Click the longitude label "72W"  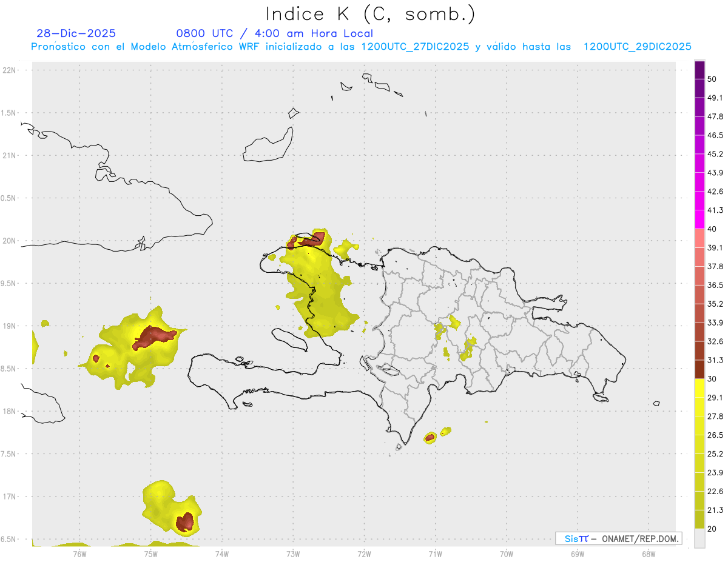(364, 554)
